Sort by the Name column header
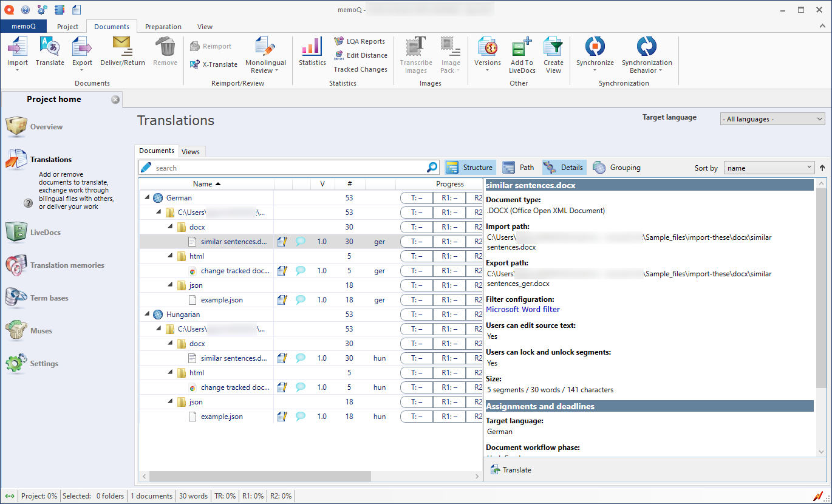The image size is (832, 504). (206, 184)
